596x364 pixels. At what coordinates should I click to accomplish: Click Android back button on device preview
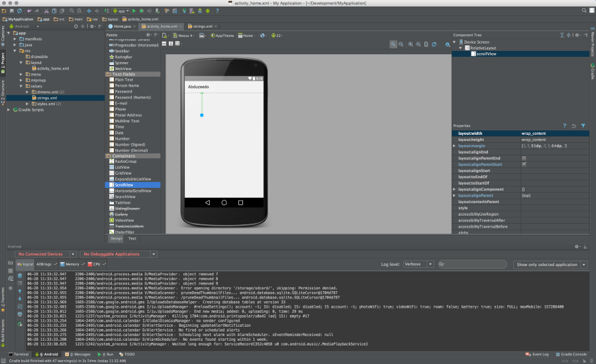[x=207, y=203]
